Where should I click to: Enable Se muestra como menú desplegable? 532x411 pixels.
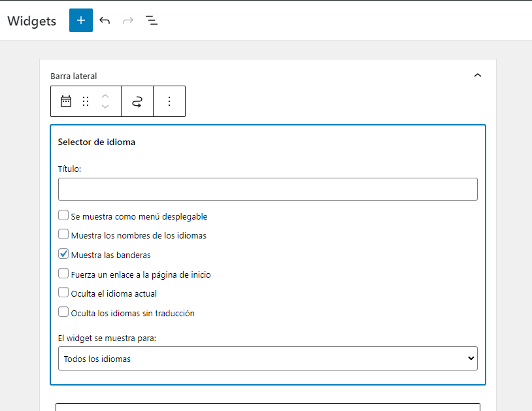coord(63,215)
